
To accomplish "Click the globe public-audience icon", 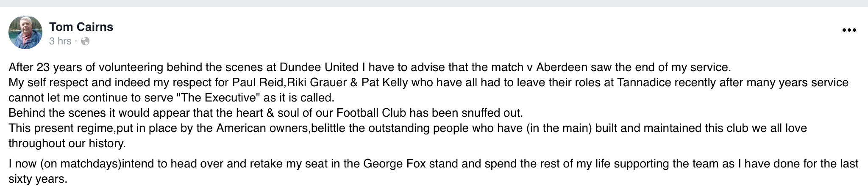I will 85,41.
